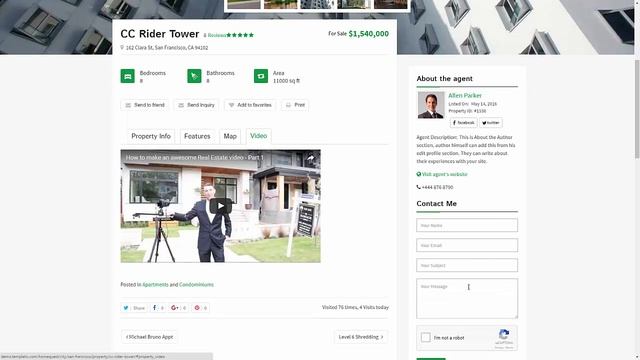Select the third gallery thumbnail
The image size is (640, 360).
[x=317, y=4]
